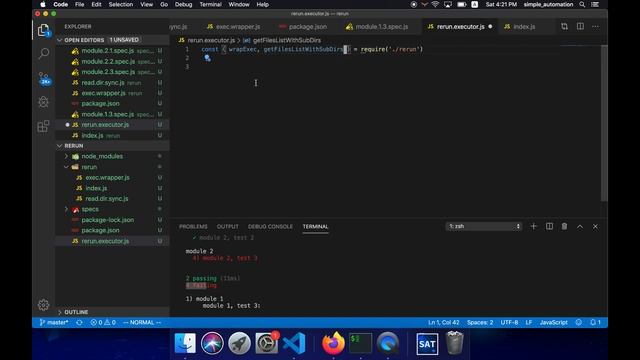Kill the terminal with trash icon
The height and width of the screenshot is (360, 640).
564,226
